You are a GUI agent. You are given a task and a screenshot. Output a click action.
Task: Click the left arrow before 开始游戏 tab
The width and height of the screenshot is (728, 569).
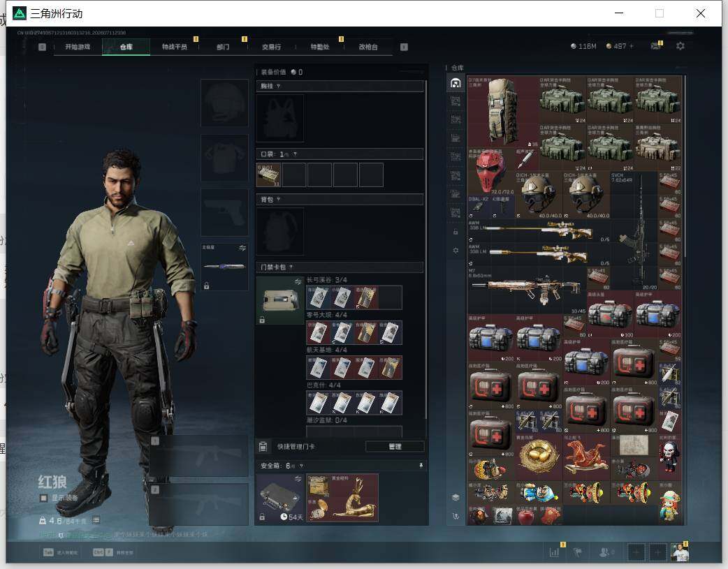click(x=42, y=47)
